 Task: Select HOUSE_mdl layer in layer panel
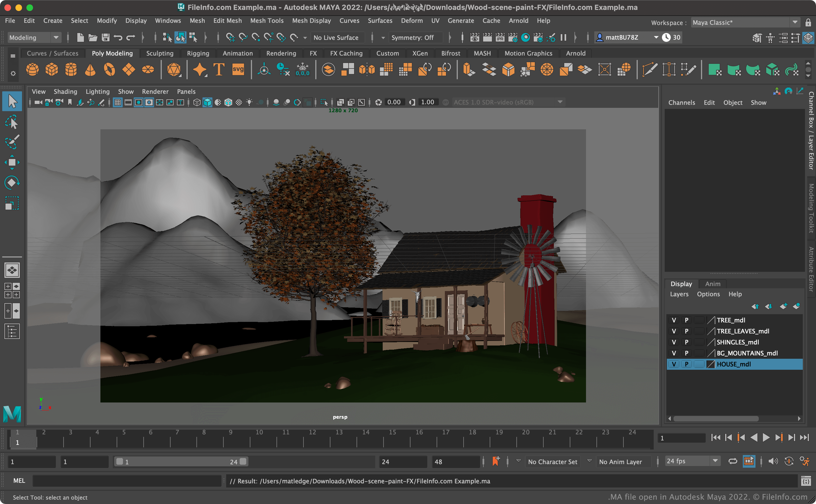click(x=733, y=364)
